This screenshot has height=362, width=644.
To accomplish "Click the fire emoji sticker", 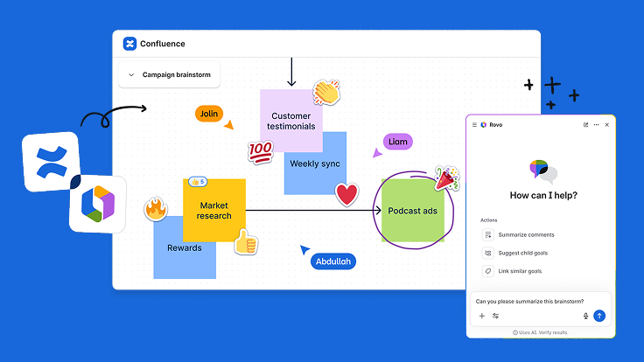I will click(x=156, y=209).
